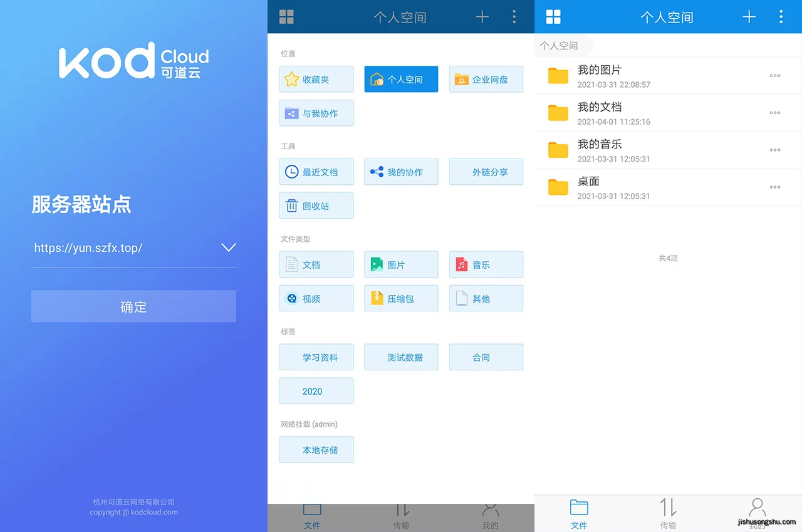Open the server site dropdown arrow
Image resolution: width=802 pixels, height=532 pixels.
[229, 248]
